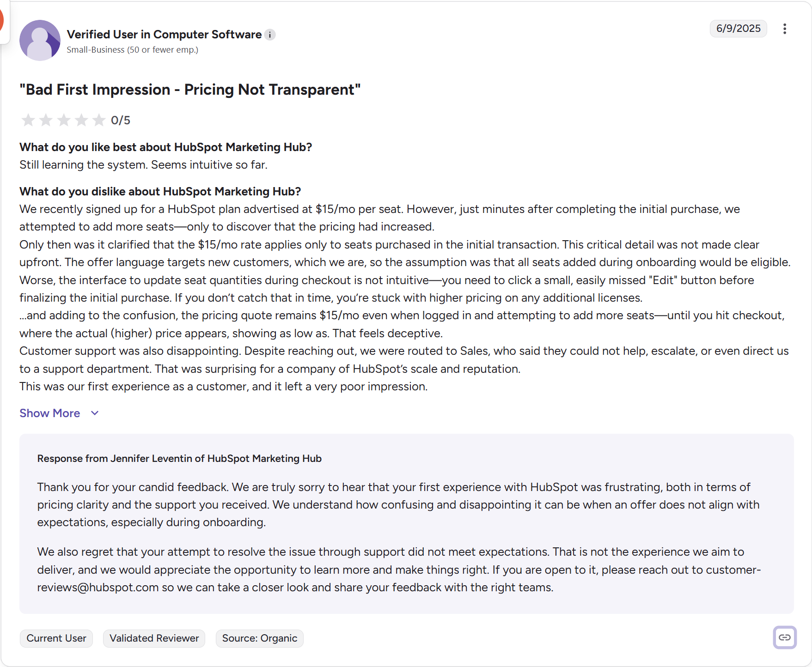The width and height of the screenshot is (812, 667).
Task: Click the Verified User in Computer Software name
Action: 164,35
